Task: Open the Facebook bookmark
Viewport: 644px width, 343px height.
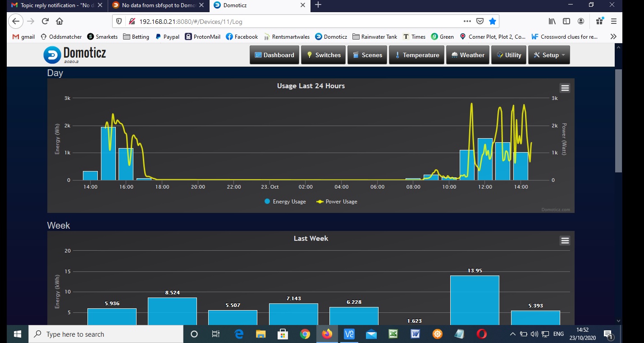Action: (x=242, y=37)
